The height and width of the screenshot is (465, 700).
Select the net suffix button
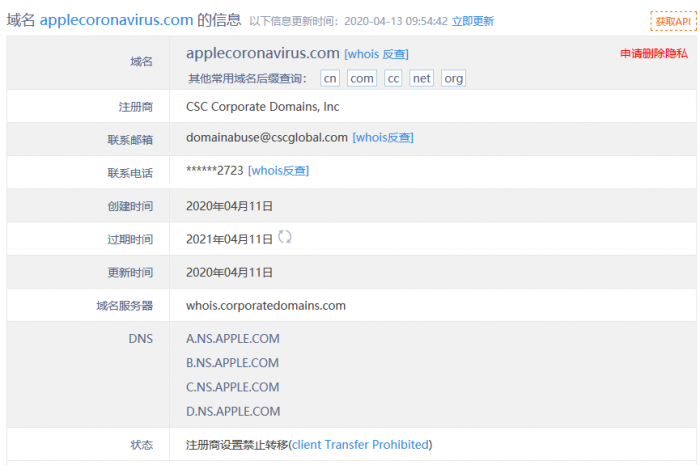421,79
